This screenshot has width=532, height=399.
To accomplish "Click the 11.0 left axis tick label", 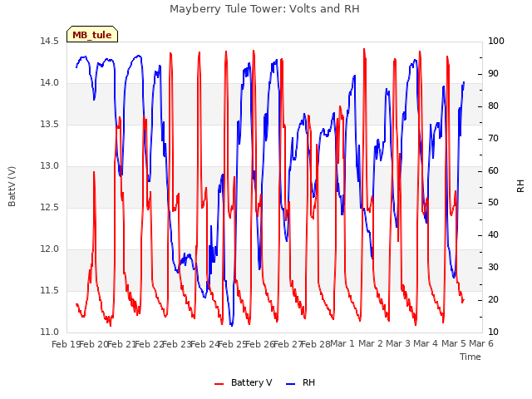I will coord(49,332).
